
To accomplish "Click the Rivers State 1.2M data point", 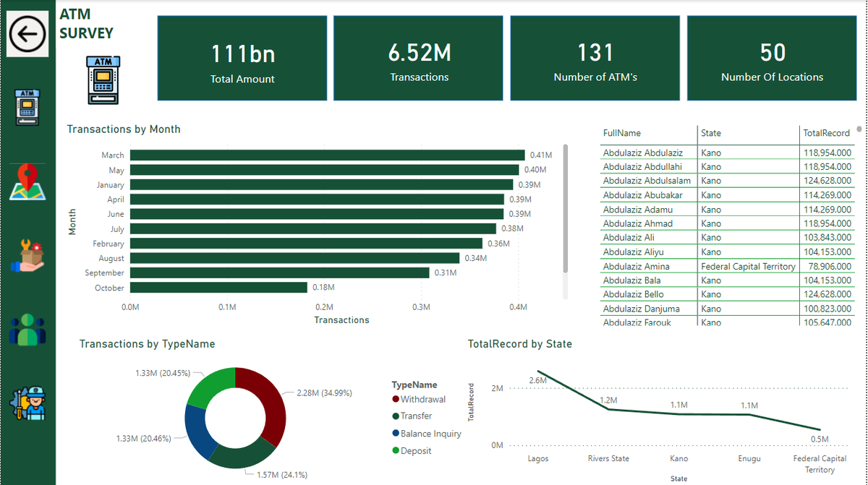I will pyautogui.click(x=608, y=409).
